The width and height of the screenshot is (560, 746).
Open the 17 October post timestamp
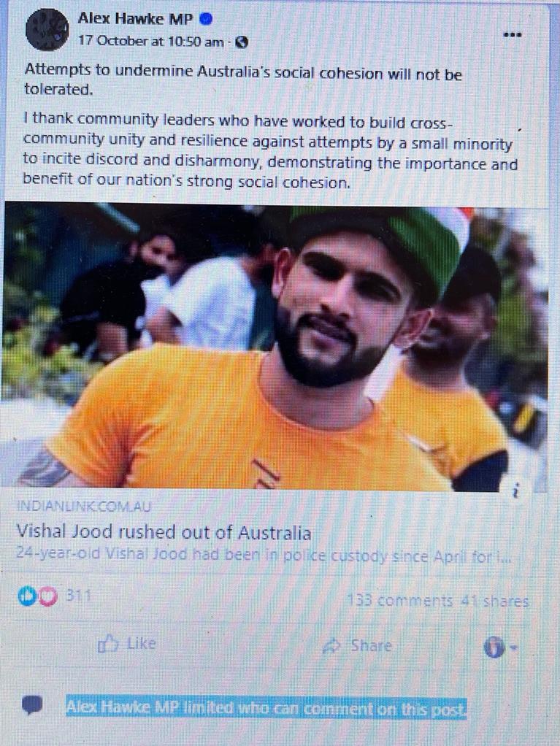(x=151, y=42)
